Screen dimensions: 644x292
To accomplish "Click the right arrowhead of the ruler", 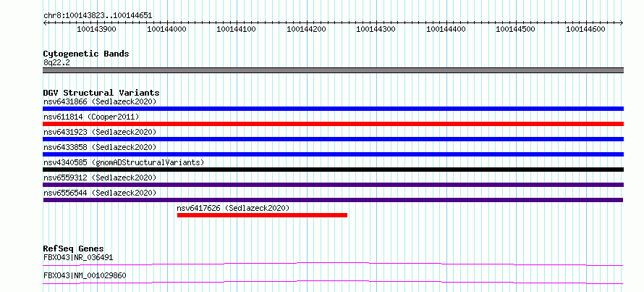I will click(622, 22).
